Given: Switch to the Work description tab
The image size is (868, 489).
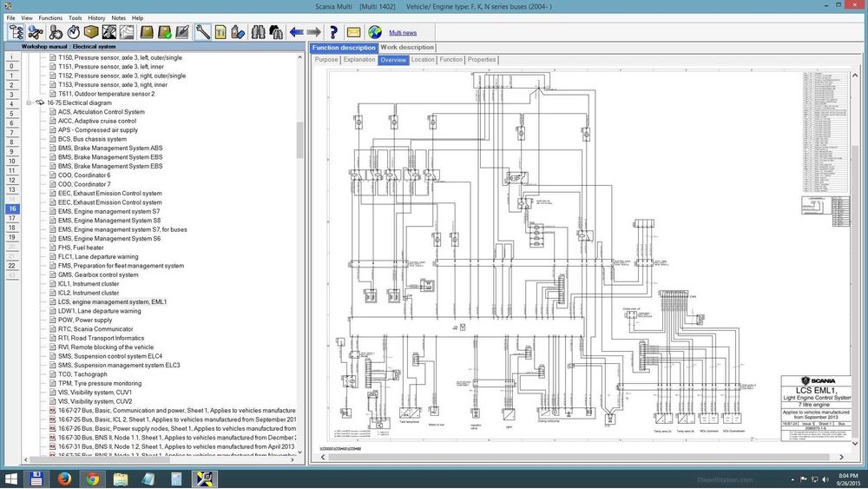Looking at the screenshot, I should tap(407, 48).
